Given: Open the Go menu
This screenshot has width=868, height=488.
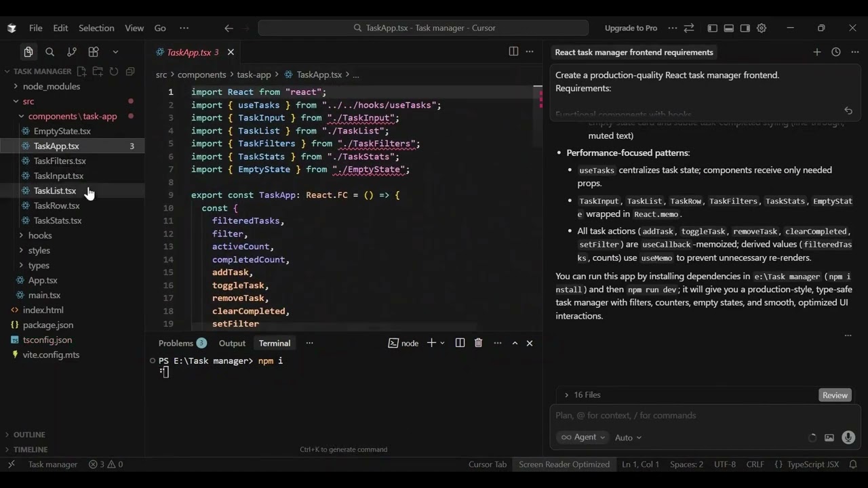Looking at the screenshot, I should pos(160,28).
